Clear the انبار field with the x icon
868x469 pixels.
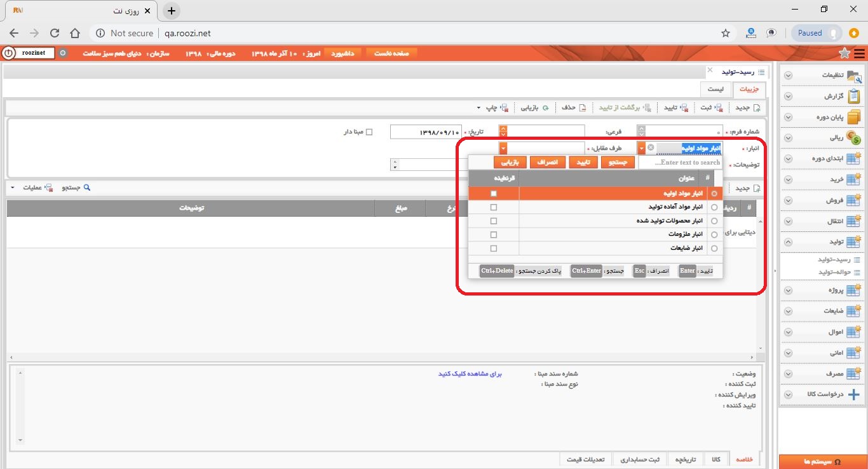pyautogui.click(x=651, y=147)
